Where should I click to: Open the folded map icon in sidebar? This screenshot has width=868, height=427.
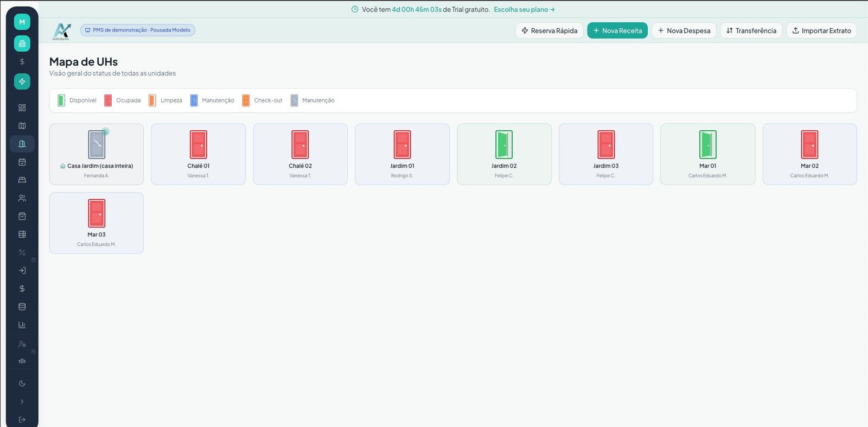[x=22, y=126]
